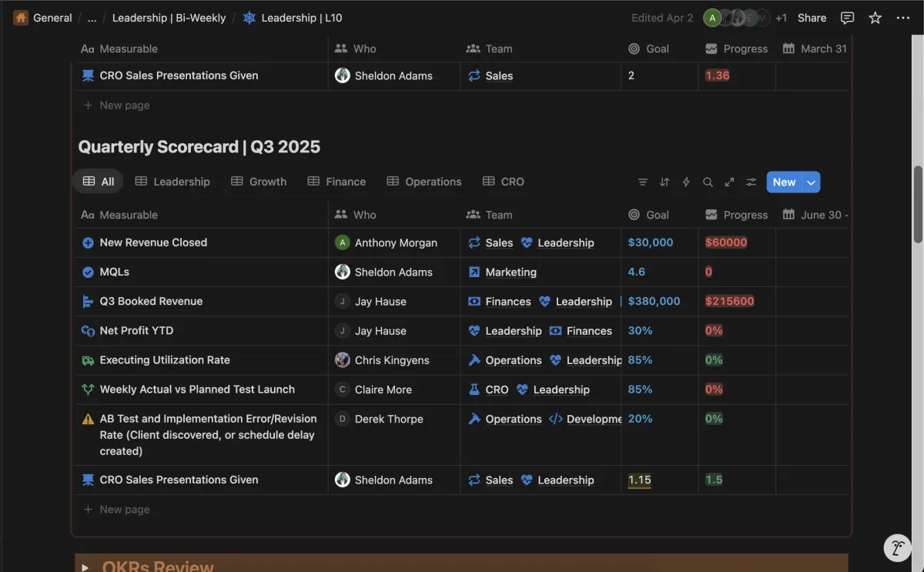This screenshot has width=924, height=572.
Task: Click Chris Kingyens' profile avatar
Action: (x=343, y=360)
